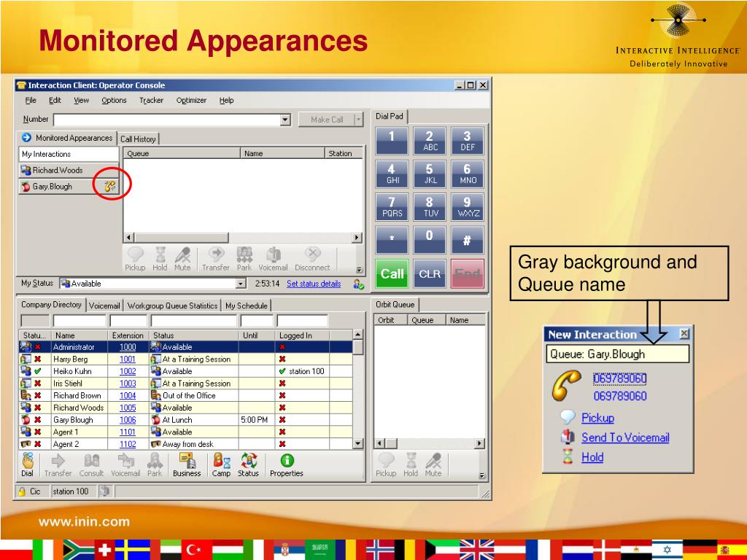Click the Make Call button
The image size is (747, 560).
coord(326,120)
